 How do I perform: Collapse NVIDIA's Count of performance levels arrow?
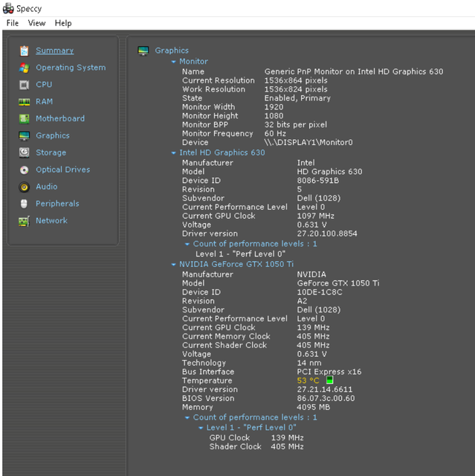point(187,418)
